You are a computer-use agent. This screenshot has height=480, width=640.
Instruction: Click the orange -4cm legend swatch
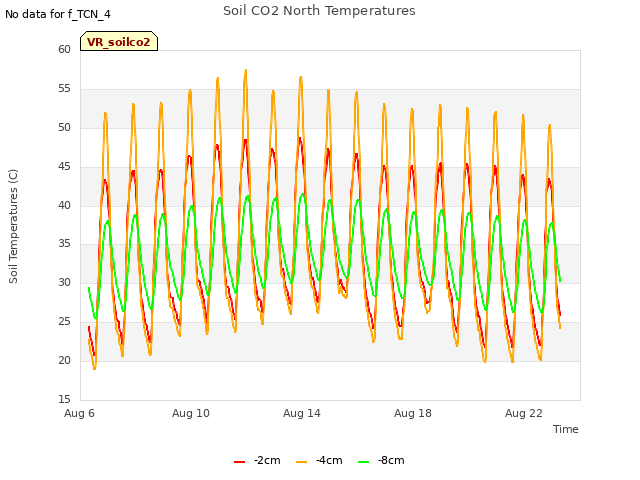pyautogui.click(x=301, y=462)
